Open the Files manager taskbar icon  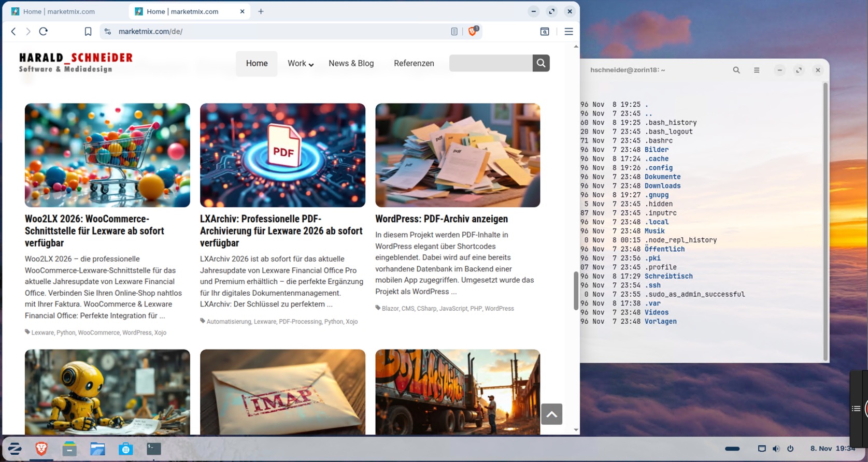coord(97,449)
